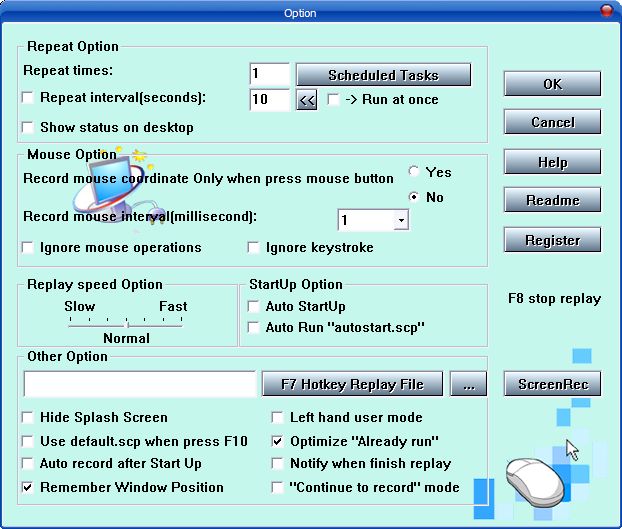Click the hotkey replay file path field

[x=140, y=384]
